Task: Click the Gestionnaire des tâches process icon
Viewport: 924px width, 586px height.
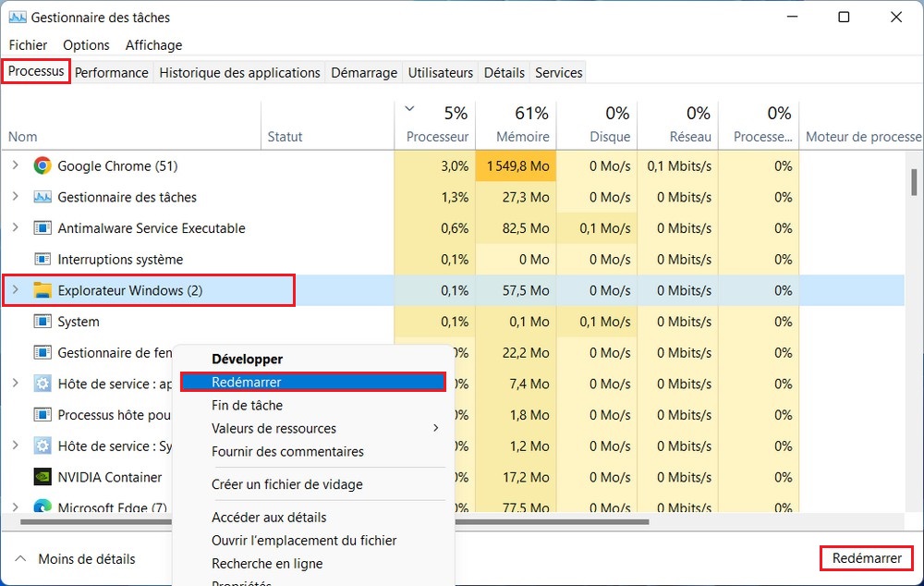Action: pos(42,197)
